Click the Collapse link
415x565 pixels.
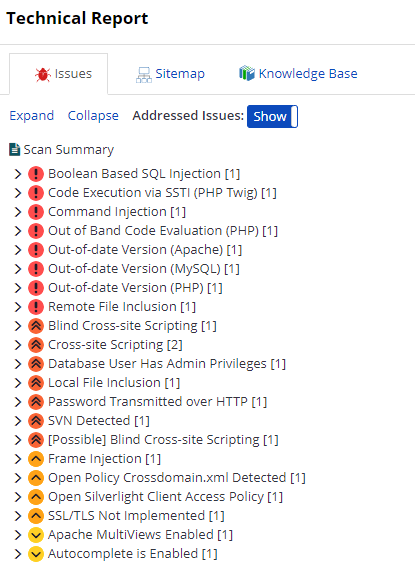pos(93,116)
